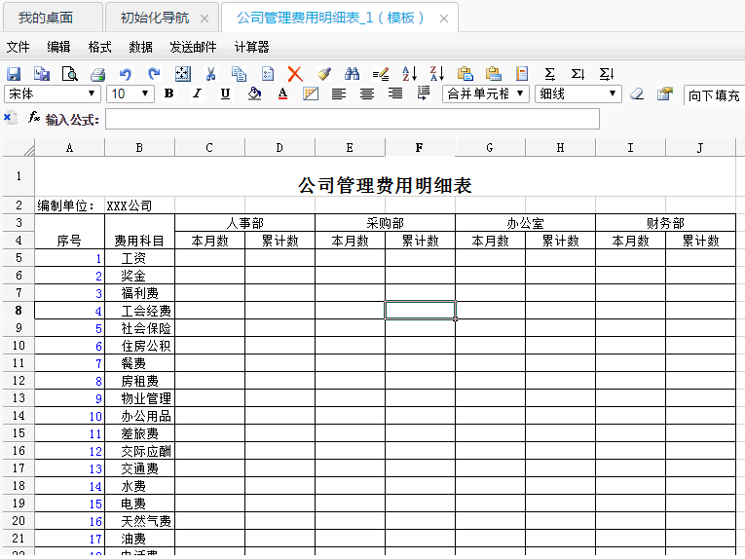
Task: Toggle Bold formatting
Action: click(x=168, y=93)
